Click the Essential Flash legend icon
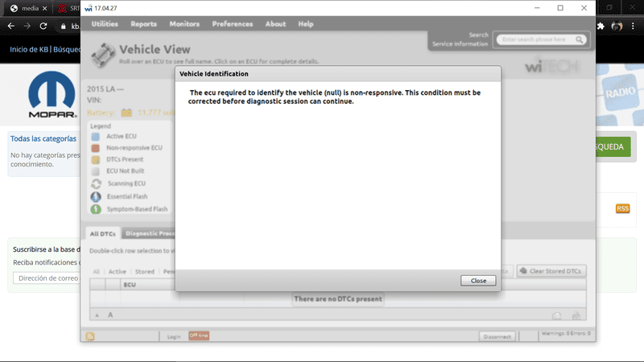This screenshot has width=644, height=362. point(97,196)
